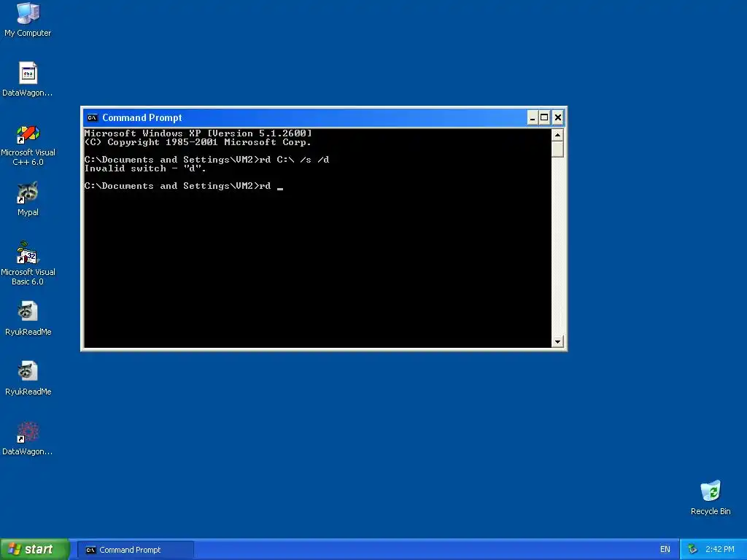Open the Start menu
This screenshot has height=560, width=747.
point(34,549)
